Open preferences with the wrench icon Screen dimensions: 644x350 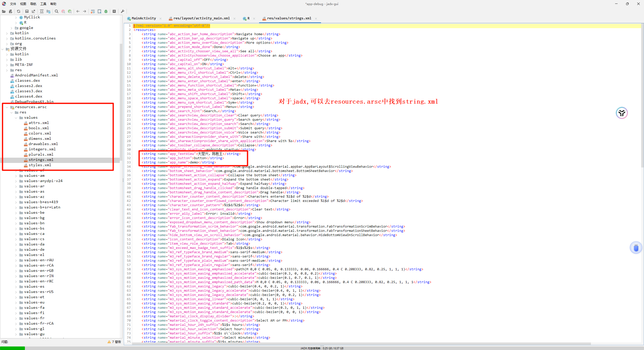click(123, 11)
